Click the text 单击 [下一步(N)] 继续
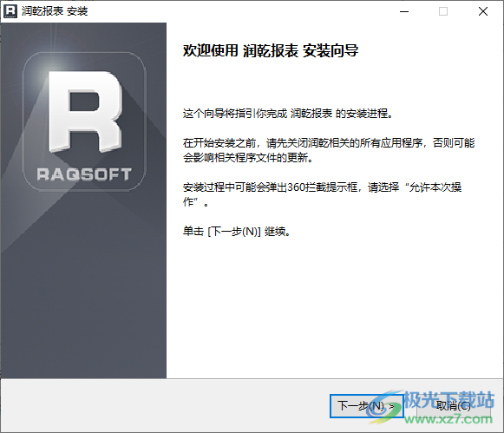 [x=237, y=231]
